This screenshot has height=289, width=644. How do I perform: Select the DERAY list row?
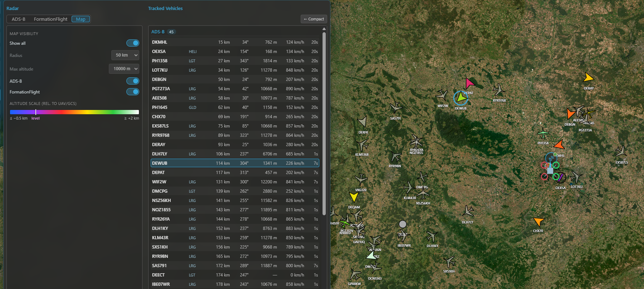pyautogui.click(x=235, y=145)
